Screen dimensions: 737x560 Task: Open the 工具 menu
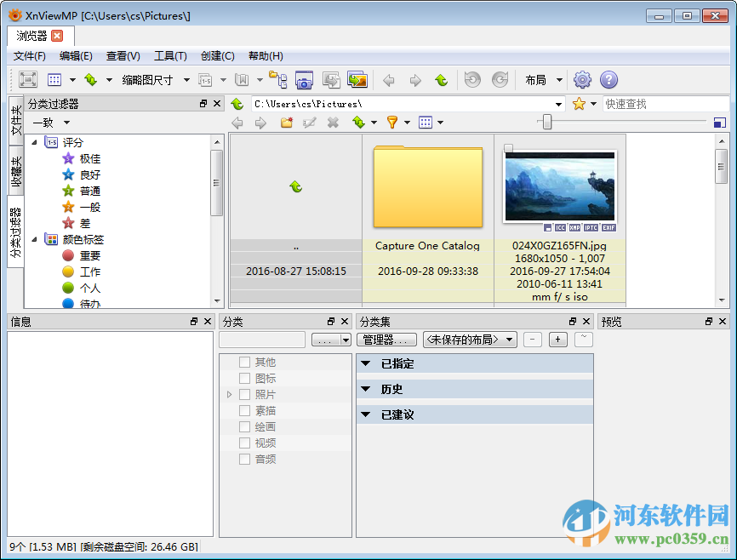(170, 56)
